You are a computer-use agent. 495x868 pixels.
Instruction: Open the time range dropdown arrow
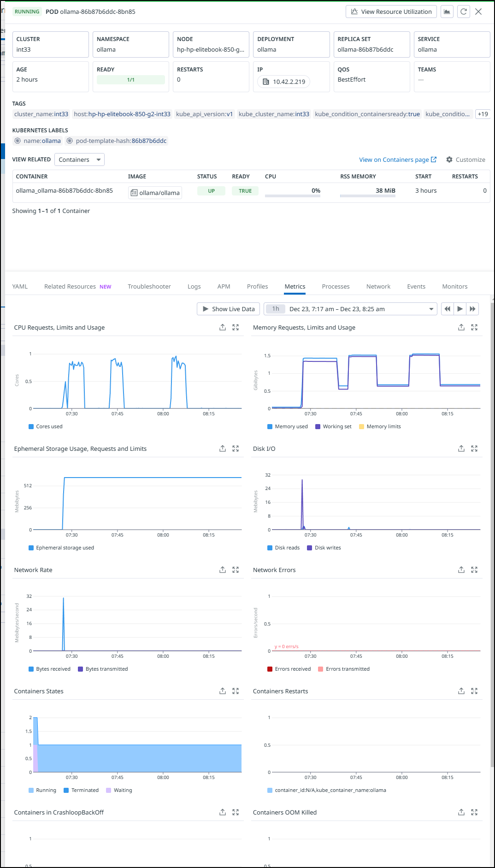(x=431, y=309)
